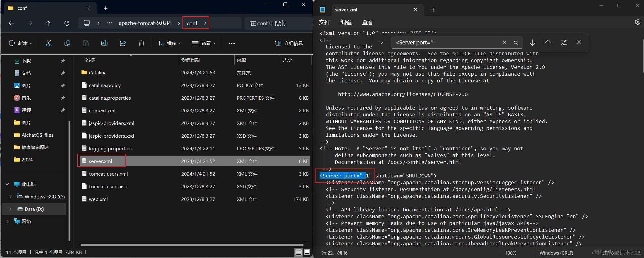Open the three-dot more options menu
Screen dimensions: 644x258
coord(232,43)
